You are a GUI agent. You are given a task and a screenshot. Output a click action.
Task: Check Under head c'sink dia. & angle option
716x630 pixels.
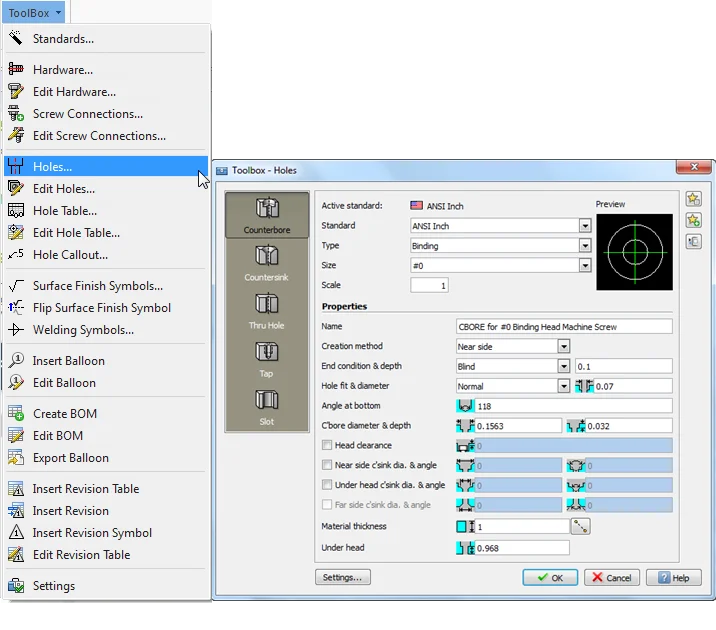(327, 485)
